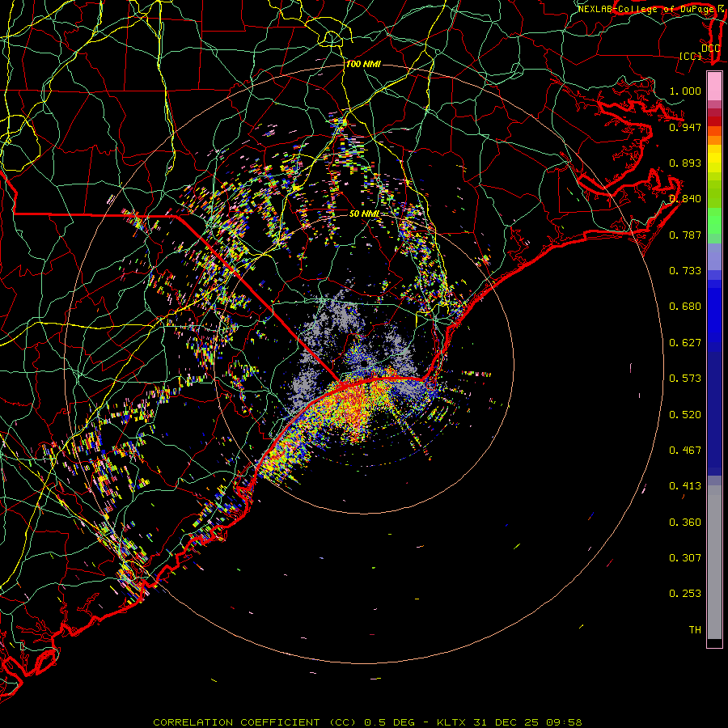The width and height of the screenshot is (728, 728).
Task: Click the 1.000 color scale value
Action: [685, 91]
